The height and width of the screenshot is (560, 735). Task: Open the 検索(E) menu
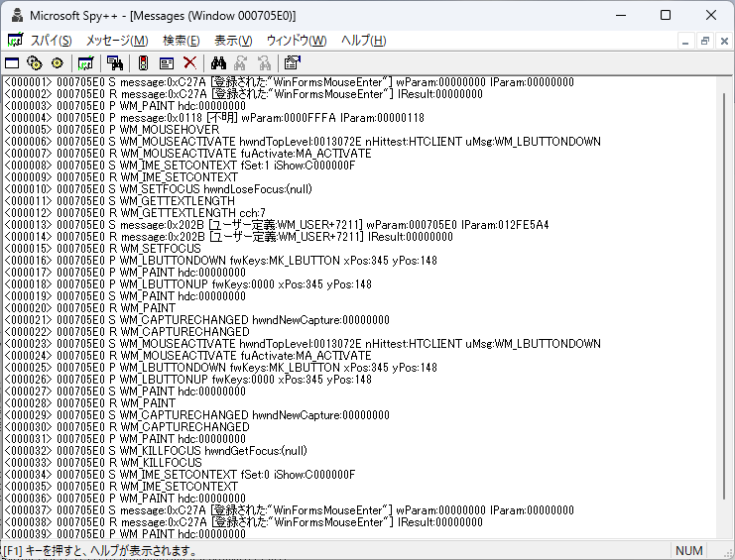coord(181,41)
